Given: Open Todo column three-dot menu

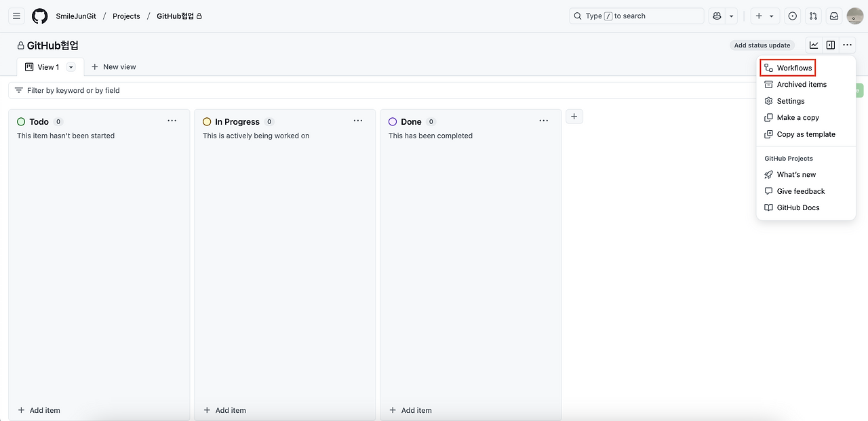Looking at the screenshot, I should pos(172,121).
